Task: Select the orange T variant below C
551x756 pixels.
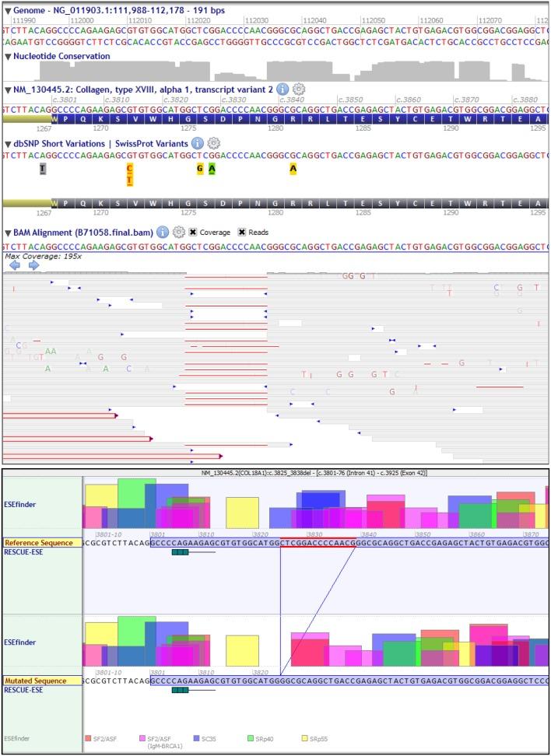Action: pyautogui.click(x=129, y=180)
